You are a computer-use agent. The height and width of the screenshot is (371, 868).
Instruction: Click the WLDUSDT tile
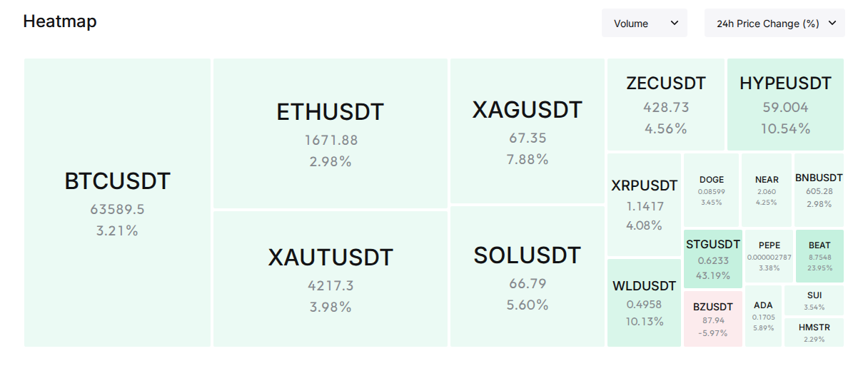(x=644, y=303)
